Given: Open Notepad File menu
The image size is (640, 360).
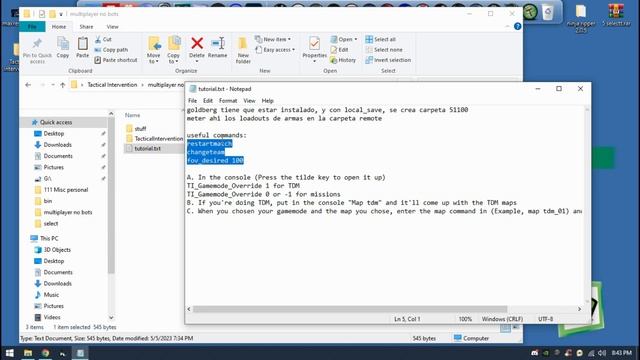Looking at the screenshot, I should [192, 100].
